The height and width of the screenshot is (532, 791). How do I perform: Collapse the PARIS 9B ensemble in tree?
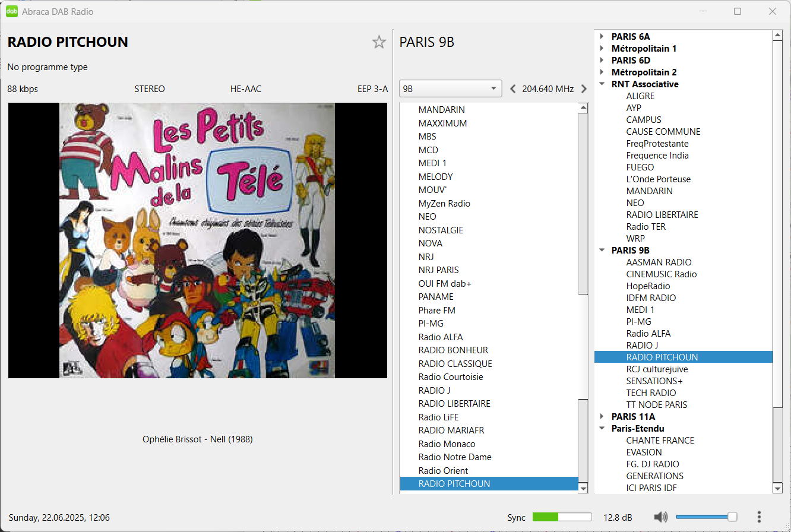(602, 251)
